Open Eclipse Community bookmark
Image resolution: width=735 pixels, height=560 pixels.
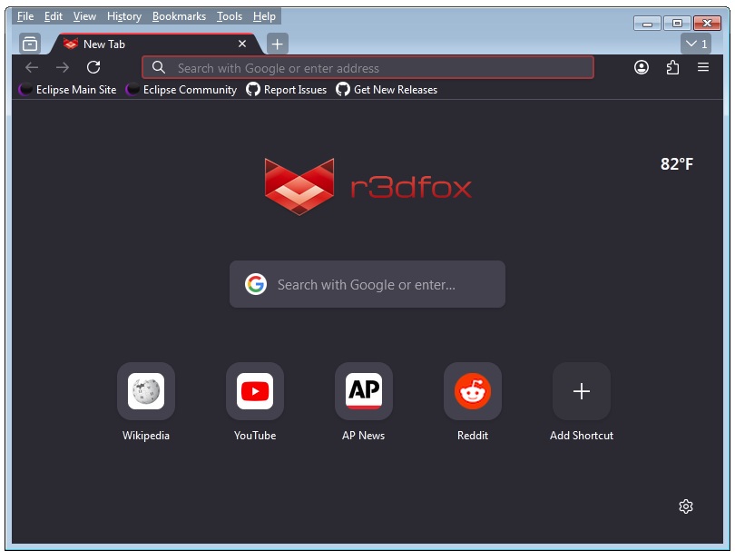tap(181, 90)
